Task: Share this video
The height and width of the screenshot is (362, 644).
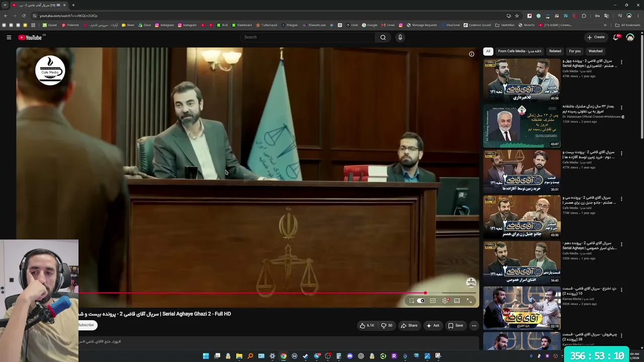Action: (x=409, y=325)
